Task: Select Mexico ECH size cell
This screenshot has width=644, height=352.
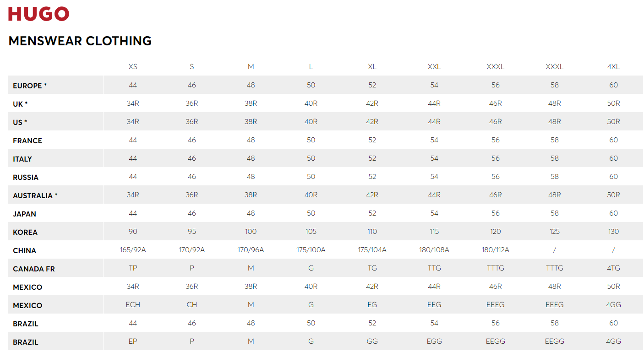Action: pyautogui.click(x=133, y=305)
